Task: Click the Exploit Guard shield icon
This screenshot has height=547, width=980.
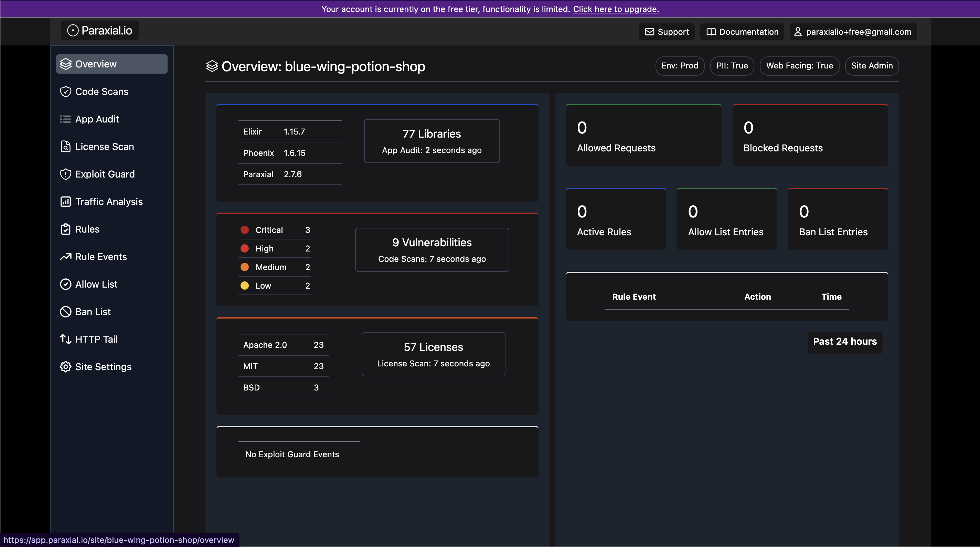Action: 65,174
